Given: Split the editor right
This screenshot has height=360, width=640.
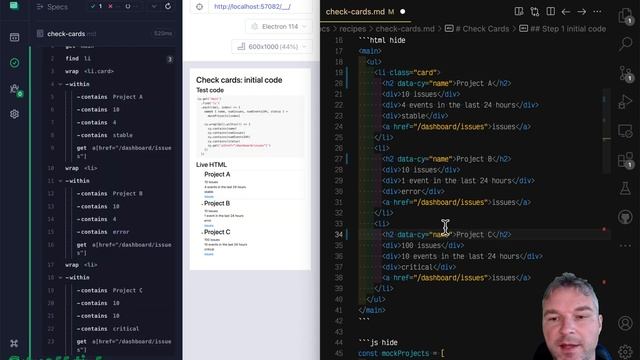Looking at the screenshot, I should click(551, 11).
